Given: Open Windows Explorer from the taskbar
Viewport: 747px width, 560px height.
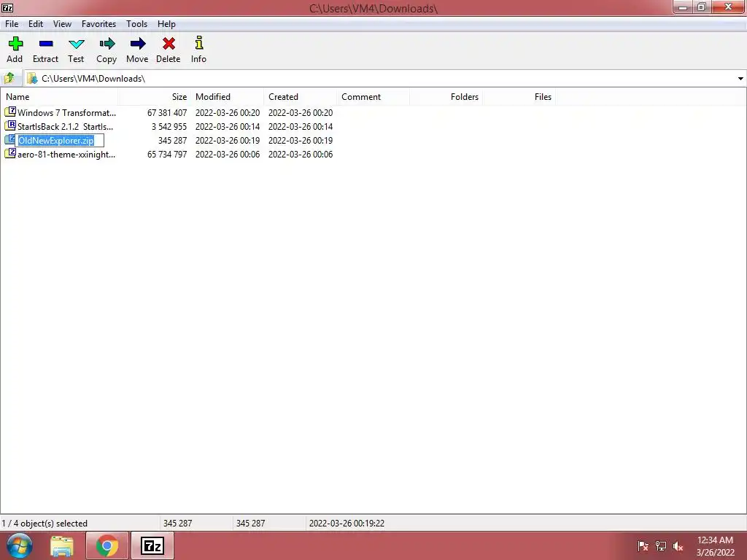Looking at the screenshot, I should 62,546.
